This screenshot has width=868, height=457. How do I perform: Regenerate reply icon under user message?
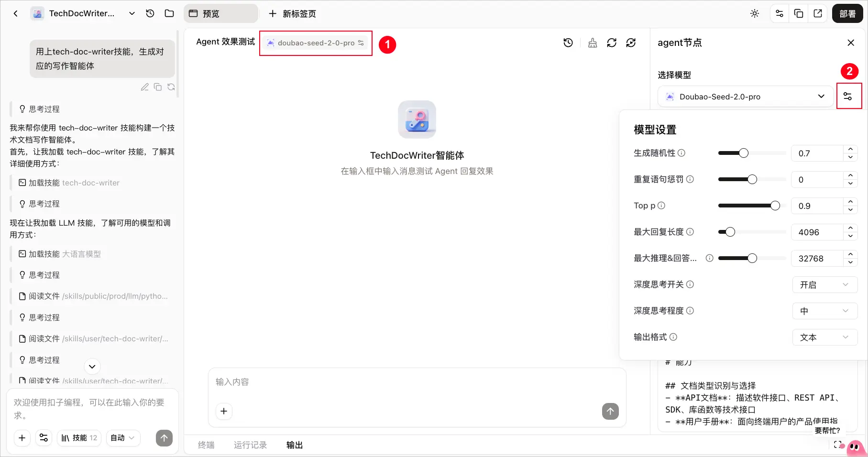point(171,87)
